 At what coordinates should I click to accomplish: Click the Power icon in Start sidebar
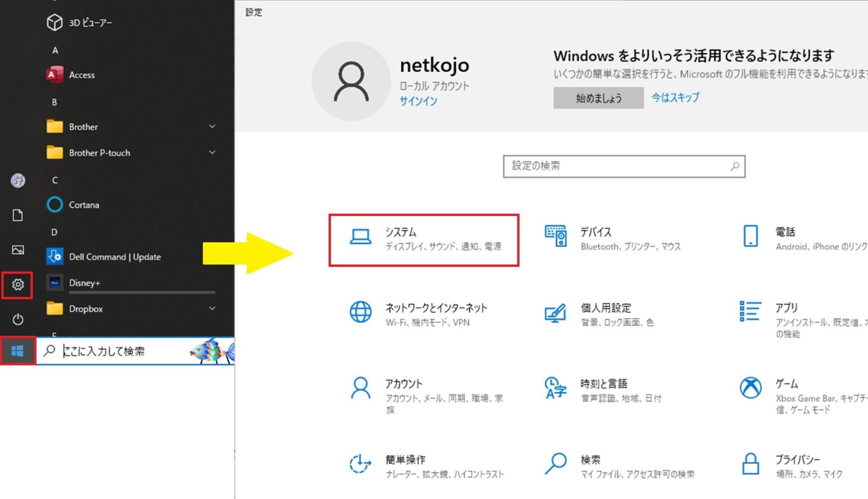point(18,319)
